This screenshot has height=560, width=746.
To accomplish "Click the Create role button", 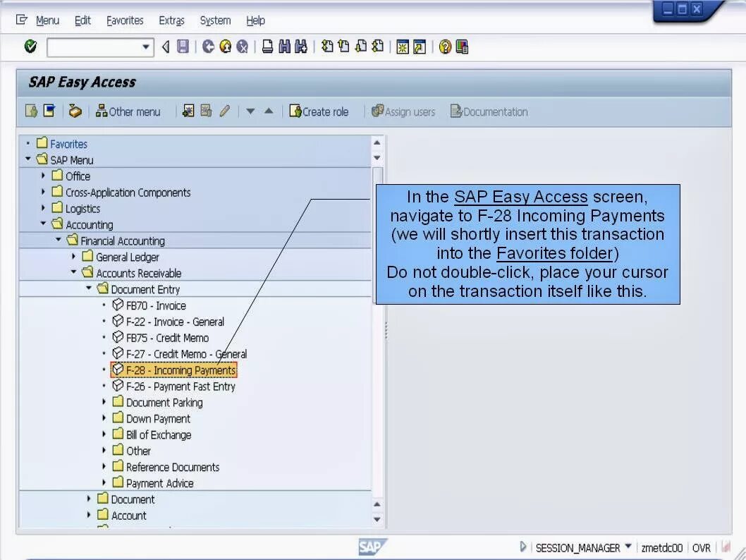I will point(319,111).
